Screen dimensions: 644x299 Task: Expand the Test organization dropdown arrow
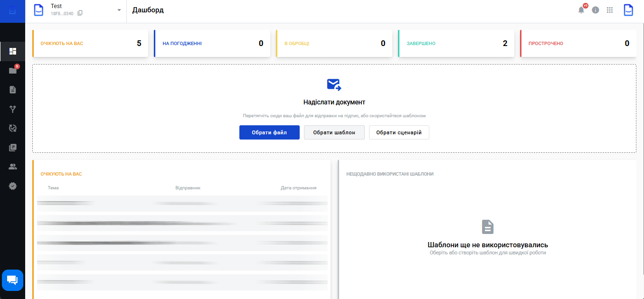[119, 10]
